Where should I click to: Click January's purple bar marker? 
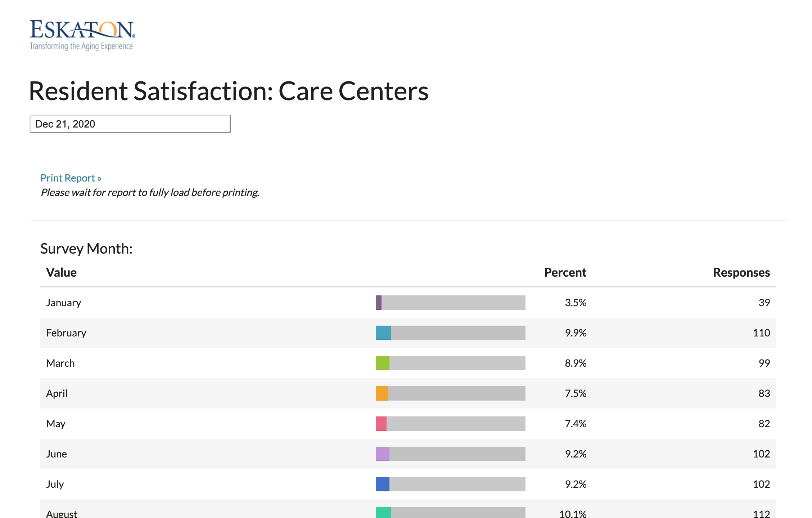[x=378, y=303]
